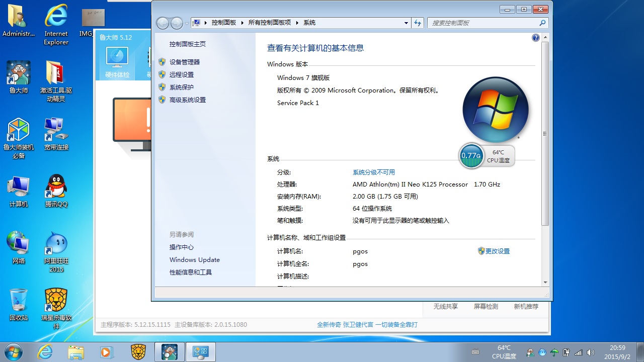Open 远程设置 in the sidebar
Screen dimensions: 644x362
pyautogui.click(x=181, y=74)
